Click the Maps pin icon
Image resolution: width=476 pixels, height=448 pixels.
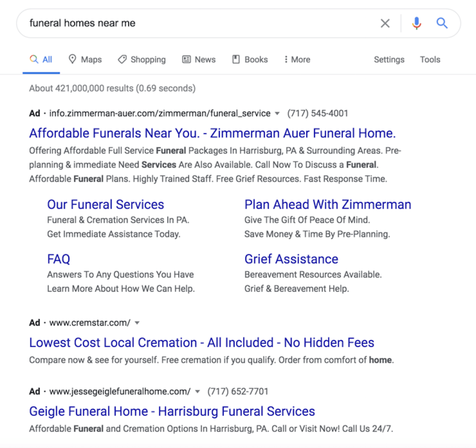coord(72,59)
